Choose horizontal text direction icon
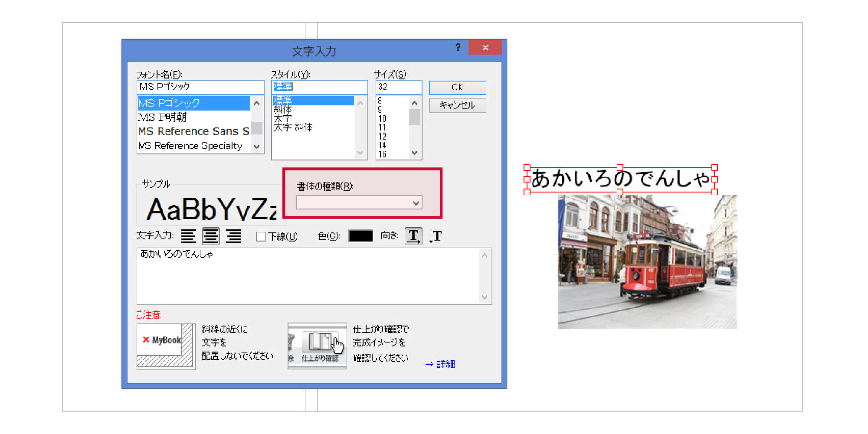868x434 pixels. coord(413,236)
